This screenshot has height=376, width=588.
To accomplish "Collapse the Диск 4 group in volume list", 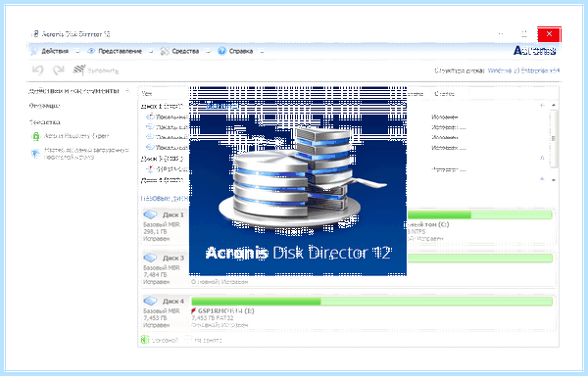I will (x=542, y=179).
